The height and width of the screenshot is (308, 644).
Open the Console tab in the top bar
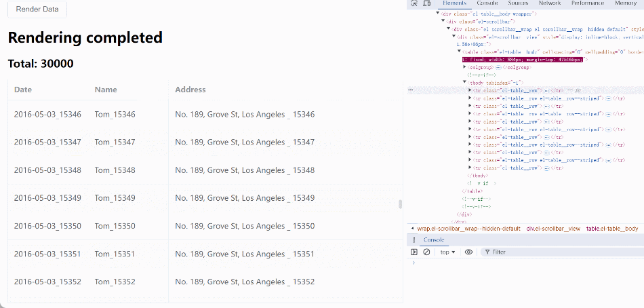tap(487, 3)
